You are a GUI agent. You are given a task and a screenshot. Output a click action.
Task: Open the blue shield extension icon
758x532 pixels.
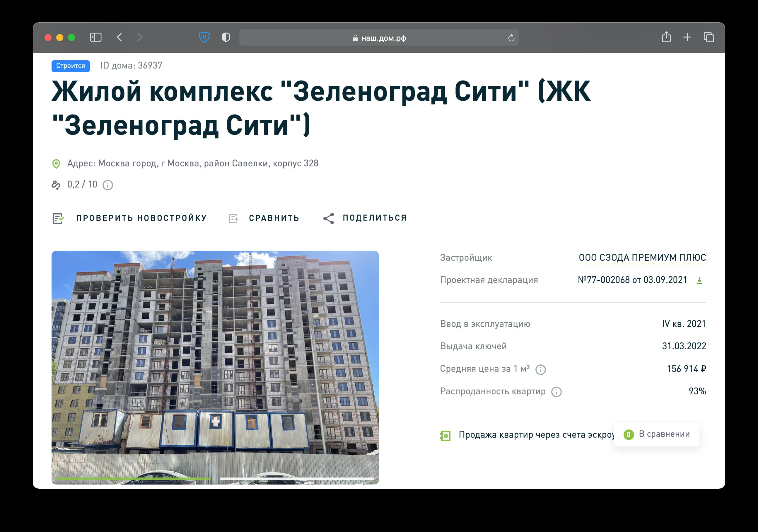click(x=204, y=37)
